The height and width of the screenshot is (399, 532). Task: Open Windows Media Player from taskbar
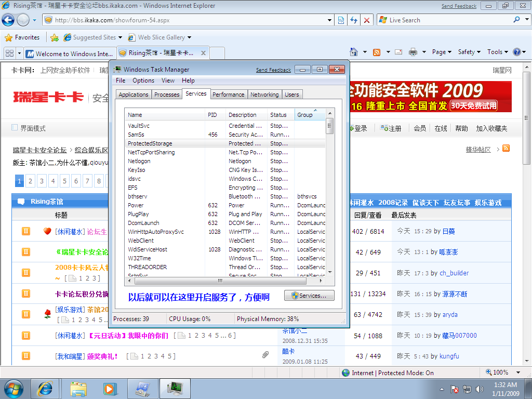coord(110,388)
